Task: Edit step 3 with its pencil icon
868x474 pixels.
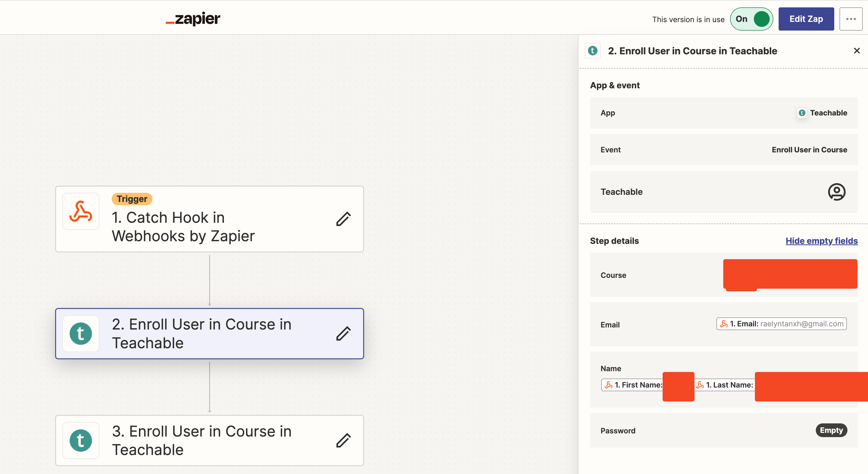Action: click(x=343, y=440)
